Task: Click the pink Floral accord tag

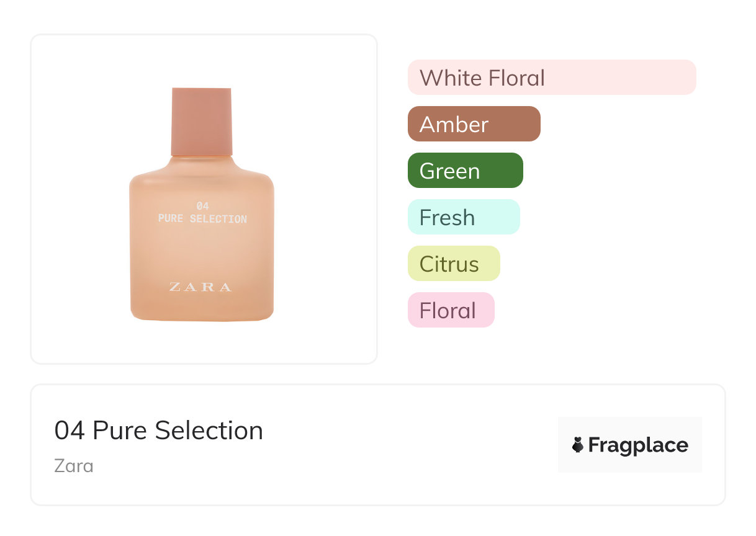Action: tap(451, 310)
